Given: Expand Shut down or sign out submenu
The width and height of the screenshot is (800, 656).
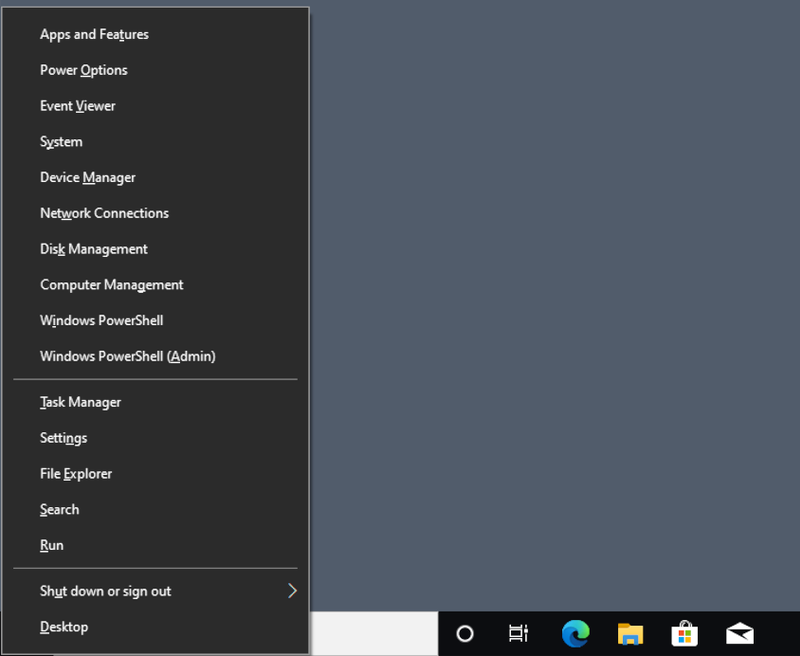Looking at the screenshot, I should (x=155, y=591).
